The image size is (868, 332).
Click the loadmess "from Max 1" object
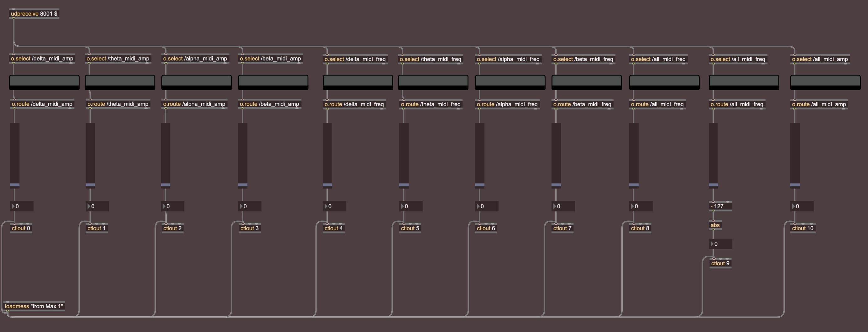34,306
